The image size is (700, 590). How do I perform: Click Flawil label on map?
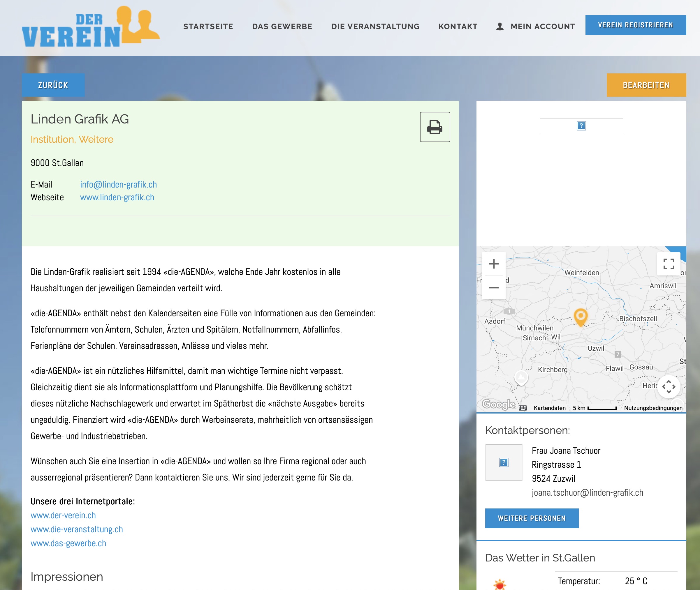coord(615,368)
